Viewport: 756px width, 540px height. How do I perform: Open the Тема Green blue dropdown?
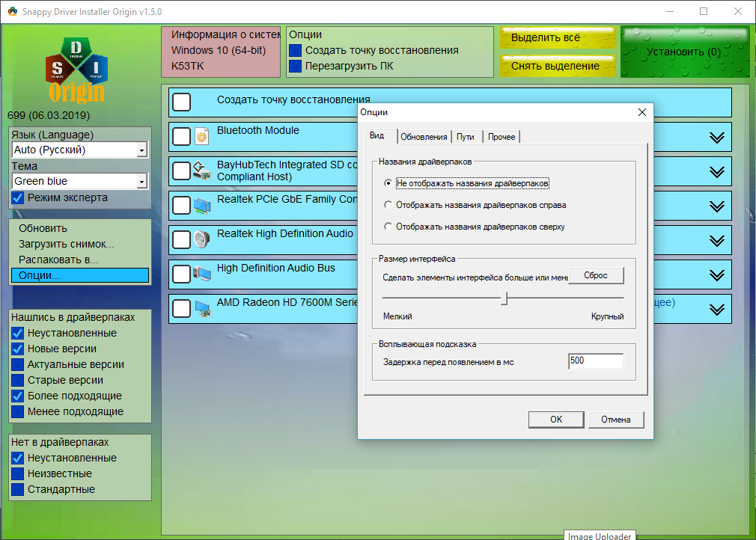(x=141, y=181)
